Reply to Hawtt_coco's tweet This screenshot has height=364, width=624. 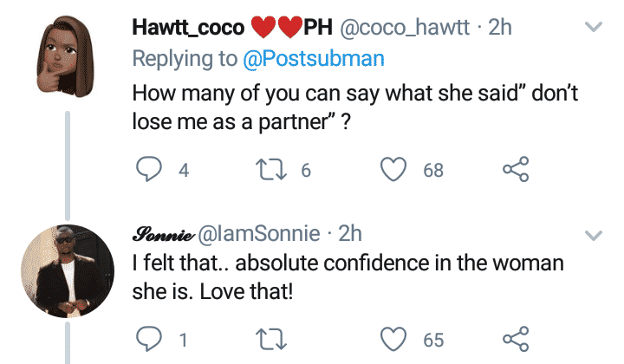(x=151, y=170)
